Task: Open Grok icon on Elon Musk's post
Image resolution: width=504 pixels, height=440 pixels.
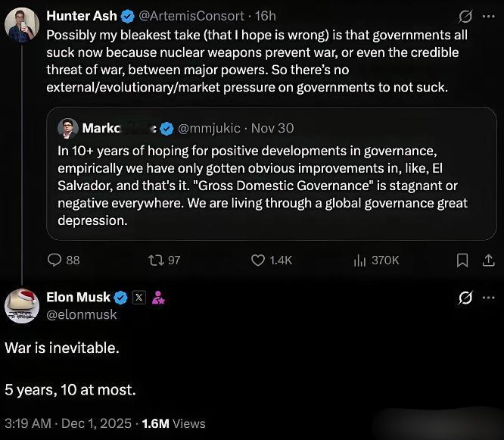Action: pos(466,298)
